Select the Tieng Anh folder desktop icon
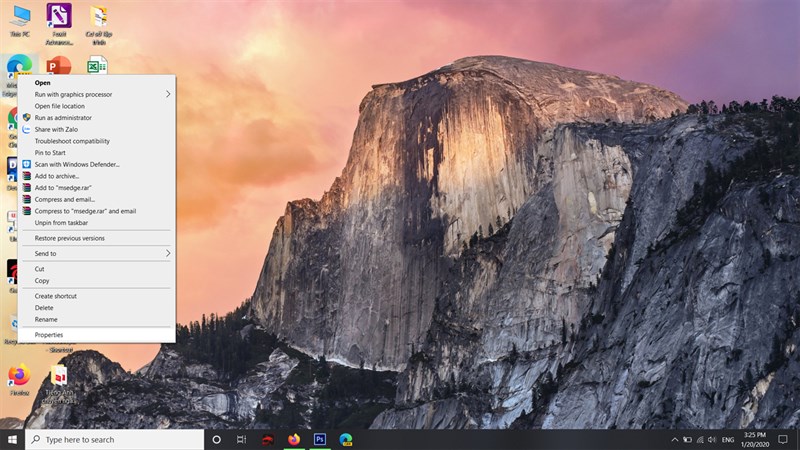This screenshot has height=450, width=800. tap(59, 384)
